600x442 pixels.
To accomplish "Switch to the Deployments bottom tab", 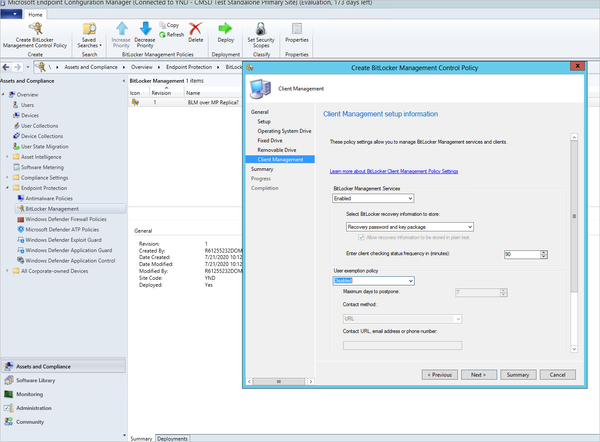I will coord(172,439).
